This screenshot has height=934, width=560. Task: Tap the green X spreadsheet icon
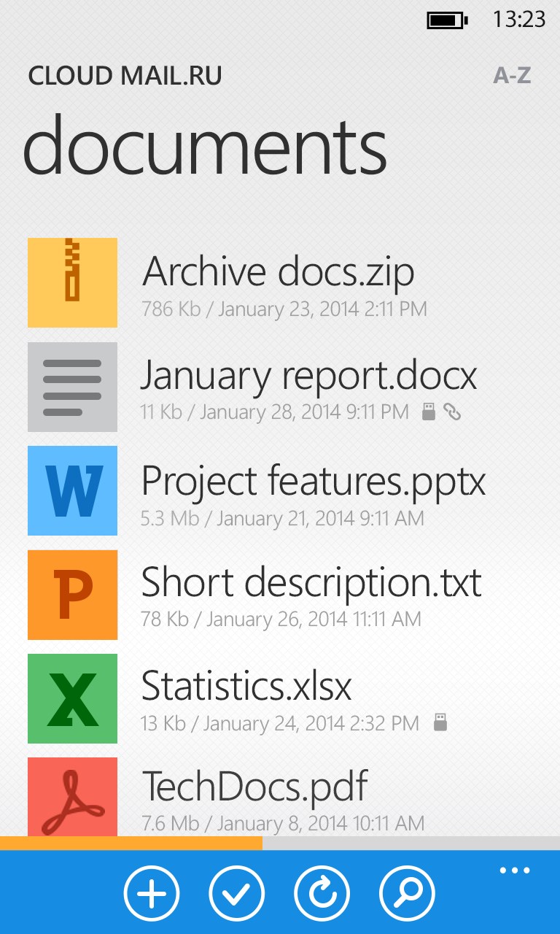[72, 698]
